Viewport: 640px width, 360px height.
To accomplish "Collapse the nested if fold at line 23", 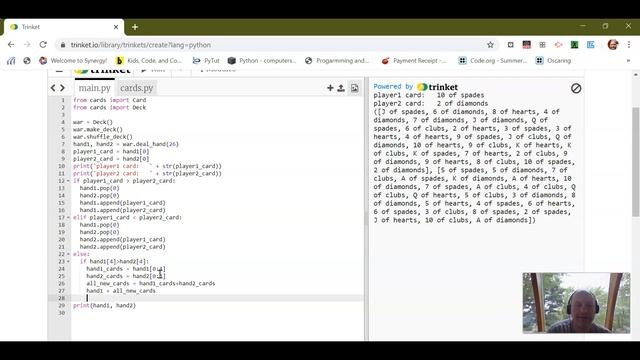I will pyautogui.click(x=68, y=261).
